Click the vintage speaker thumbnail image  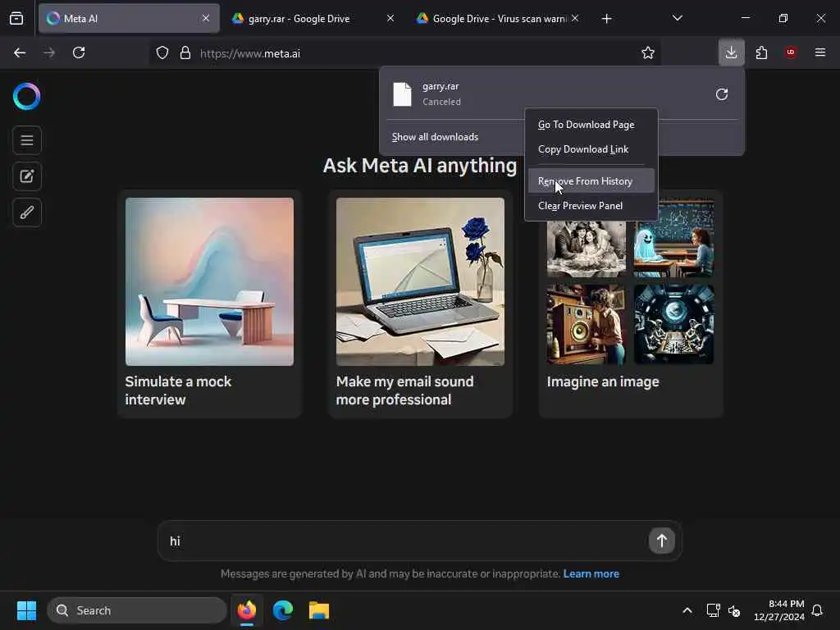pos(586,325)
